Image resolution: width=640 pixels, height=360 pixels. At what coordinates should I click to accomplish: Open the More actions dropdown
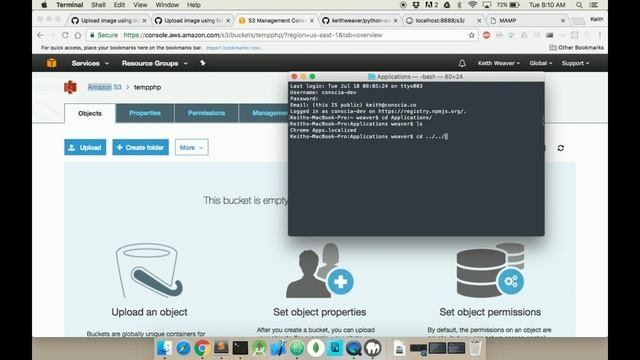pos(191,147)
